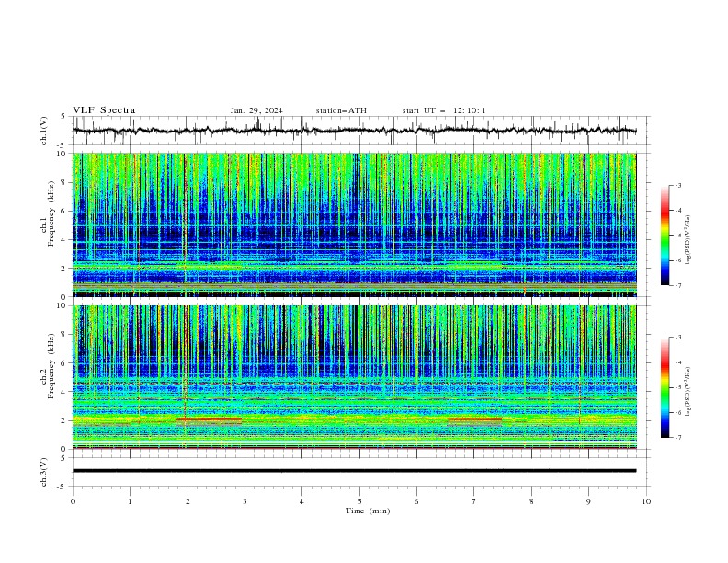Image resolution: width=728 pixels, height=563 pixels.
Task: Click the "station=ATH" header label
Action: click(341, 110)
